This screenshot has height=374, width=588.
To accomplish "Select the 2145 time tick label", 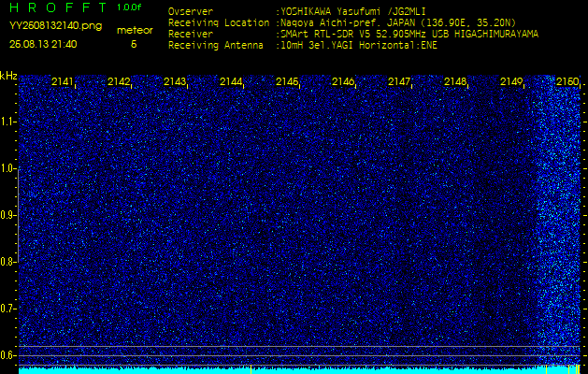I will (x=287, y=81).
